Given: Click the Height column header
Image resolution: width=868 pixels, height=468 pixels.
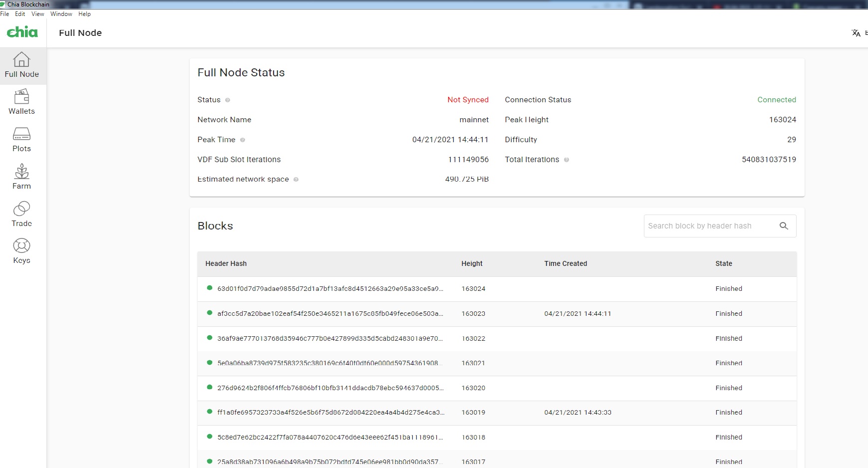Looking at the screenshot, I should (x=472, y=263).
